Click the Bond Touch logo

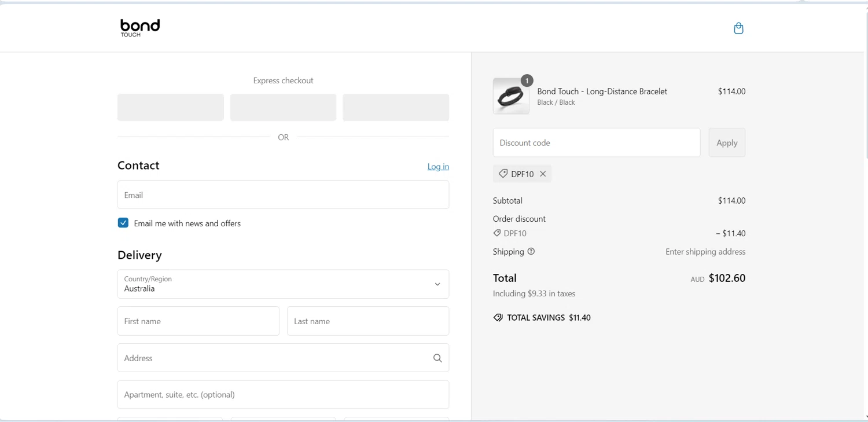(140, 28)
